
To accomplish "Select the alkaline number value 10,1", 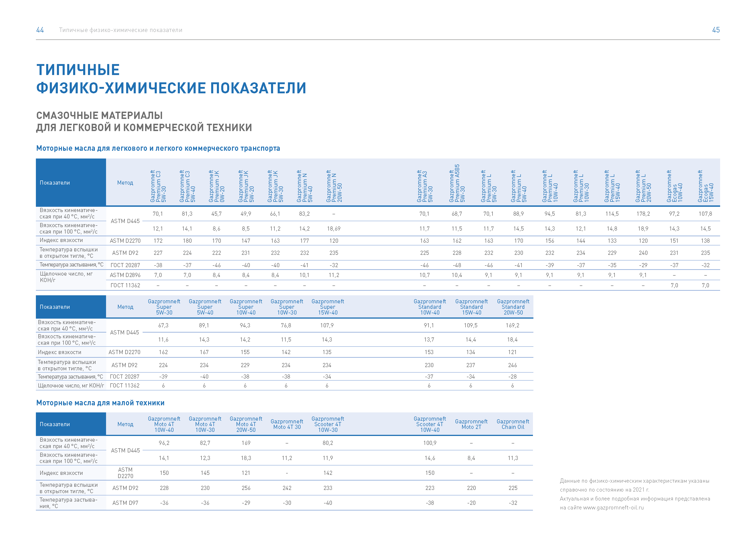I will click(304, 275).
